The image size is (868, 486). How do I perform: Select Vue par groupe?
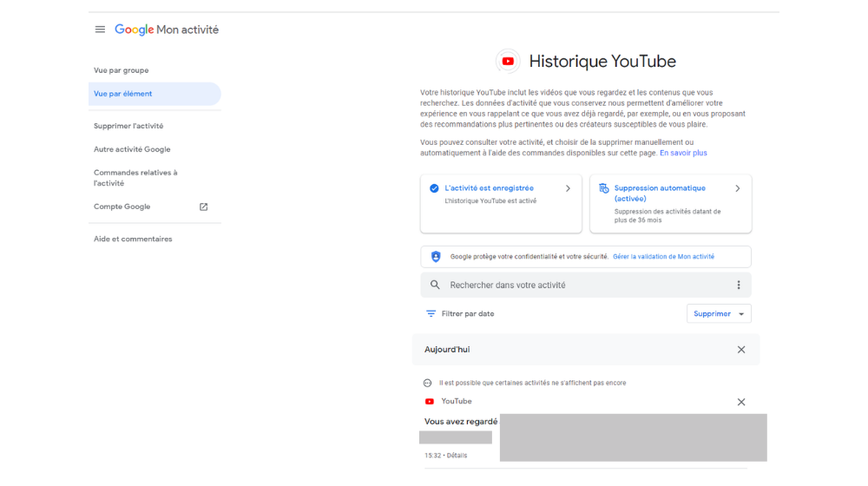(122, 70)
